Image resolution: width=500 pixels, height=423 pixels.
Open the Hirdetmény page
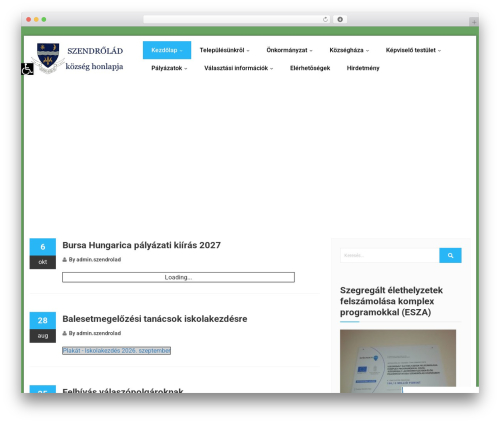point(363,68)
